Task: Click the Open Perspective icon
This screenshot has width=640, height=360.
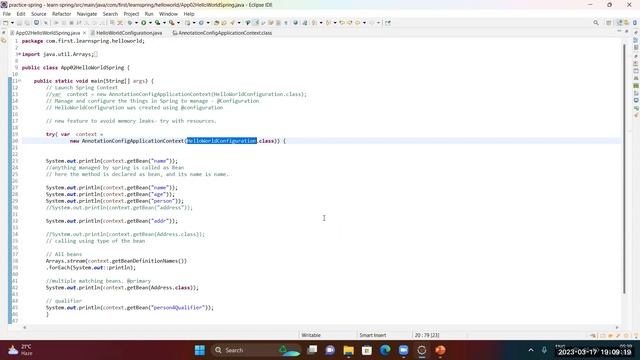Action: pyautogui.click(x=609, y=23)
